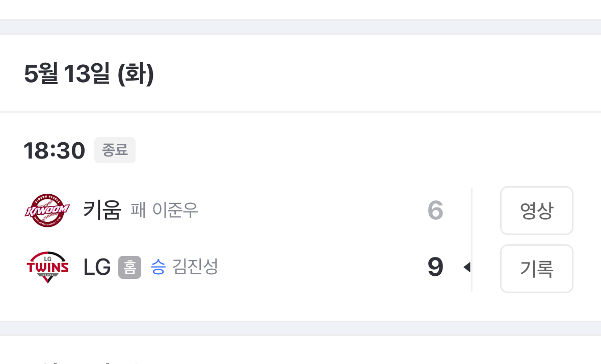This screenshot has height=364, width=601.
Task: Click the LG Twins team logo
Action: (x=47, y=267)
